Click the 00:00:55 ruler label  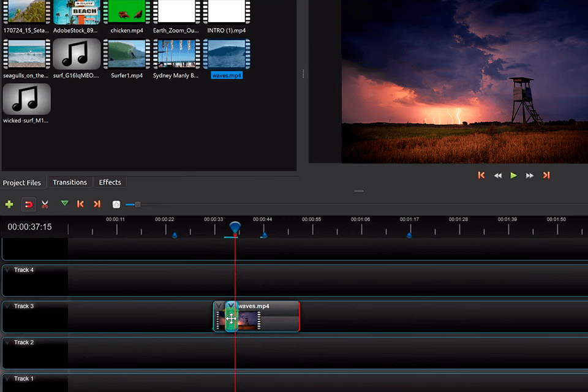point(311,219)
